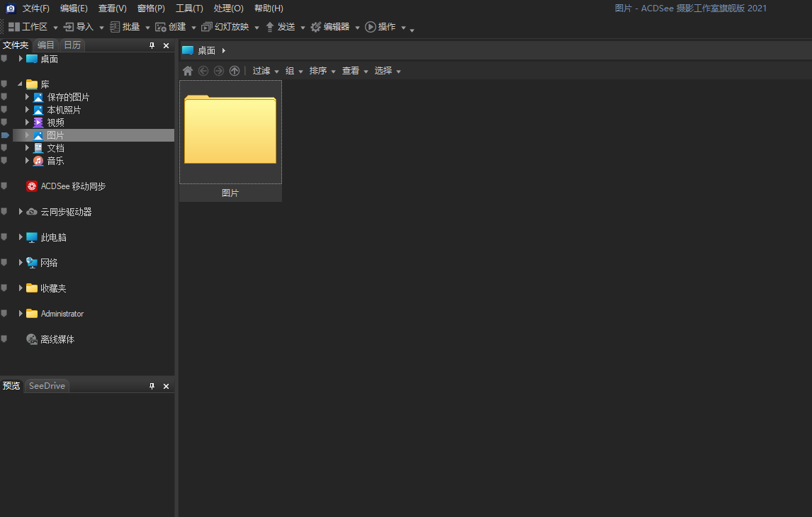
Task: Click 桌面 in the path bar
Action: coord(207,51)
